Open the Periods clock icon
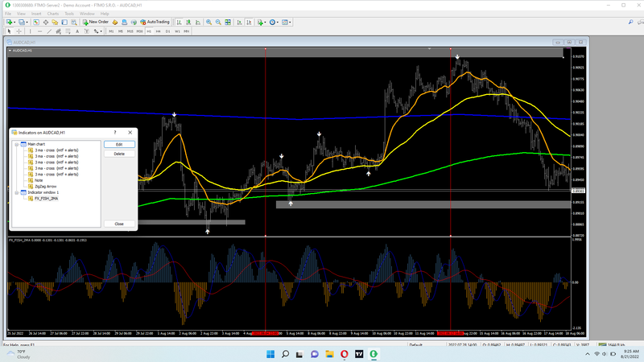The image size is (644, 362). [x=272, y=23]
